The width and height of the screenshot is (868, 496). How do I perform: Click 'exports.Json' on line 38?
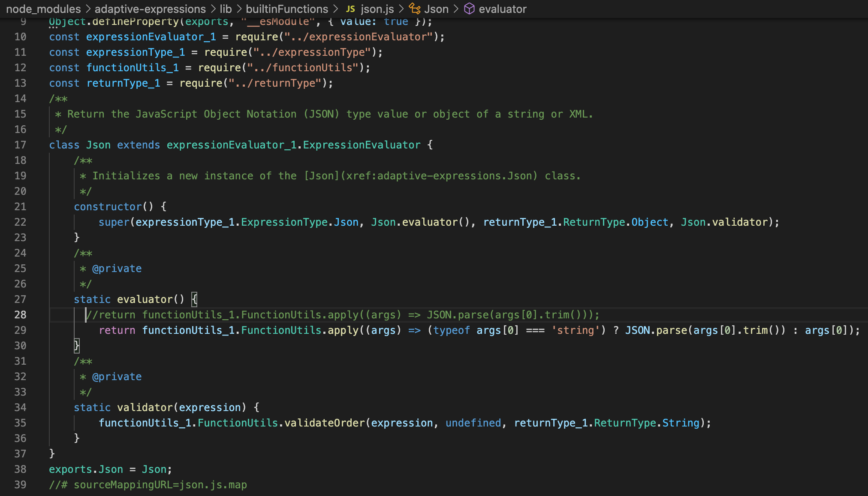coord(86,469)
